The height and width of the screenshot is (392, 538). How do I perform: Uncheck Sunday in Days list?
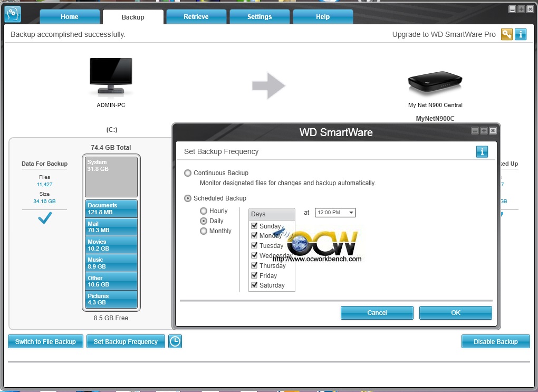(x=254, y=225)
